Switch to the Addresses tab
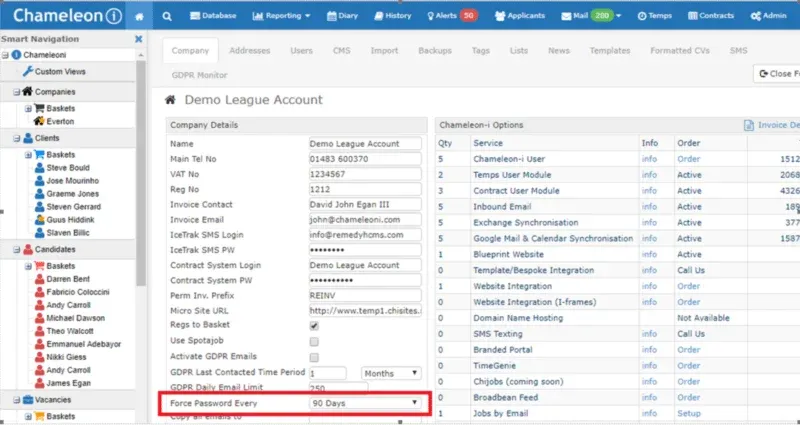 (249, 49)
